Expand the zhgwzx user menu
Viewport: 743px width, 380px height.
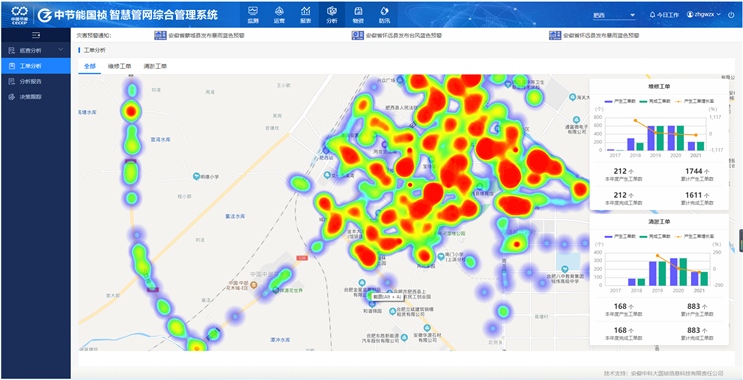(704, 15)
